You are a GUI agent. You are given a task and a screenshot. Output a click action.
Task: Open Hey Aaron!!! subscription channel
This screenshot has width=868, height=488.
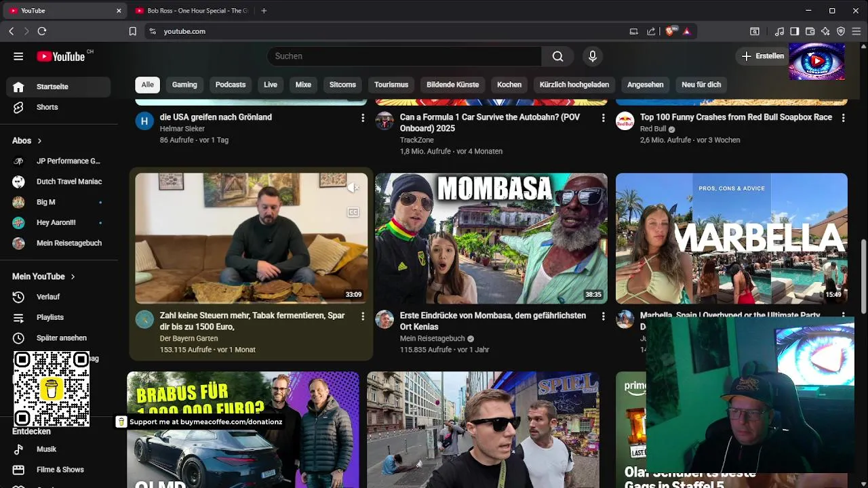[x=58, y=222]
